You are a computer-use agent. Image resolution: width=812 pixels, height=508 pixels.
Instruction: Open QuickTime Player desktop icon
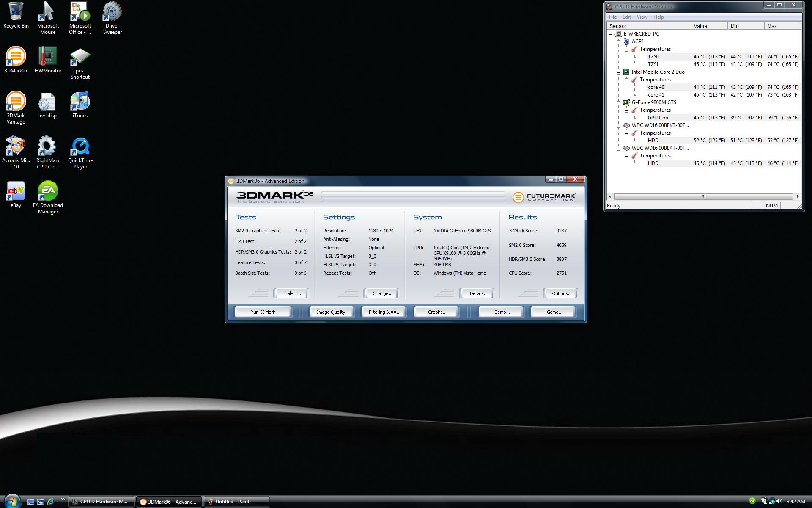[80, 153]
